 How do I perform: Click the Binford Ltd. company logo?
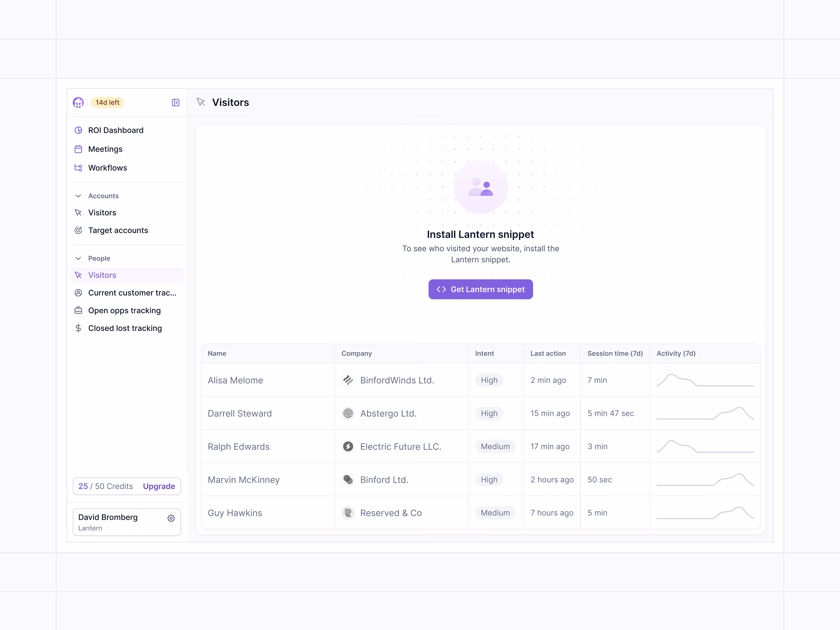click(348, 480)
